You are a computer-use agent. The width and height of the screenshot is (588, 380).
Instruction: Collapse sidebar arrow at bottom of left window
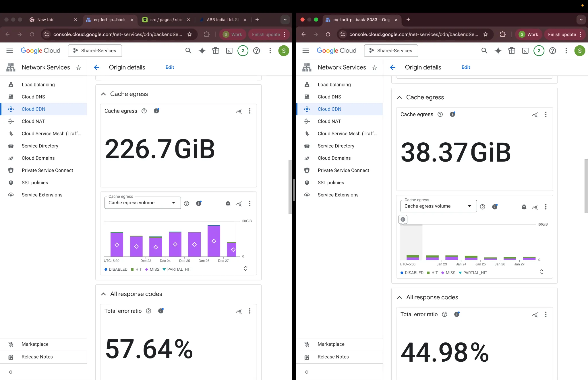pyautogui.click(x=11, y=372)
